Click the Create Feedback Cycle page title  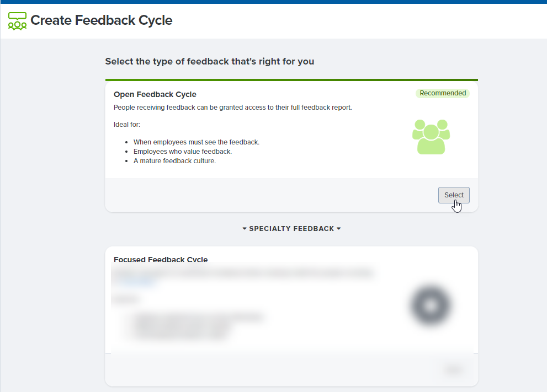(102, 20)
